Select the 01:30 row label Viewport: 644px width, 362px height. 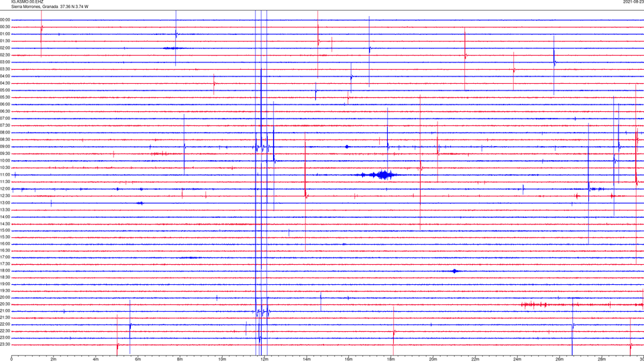click(5, 41)
